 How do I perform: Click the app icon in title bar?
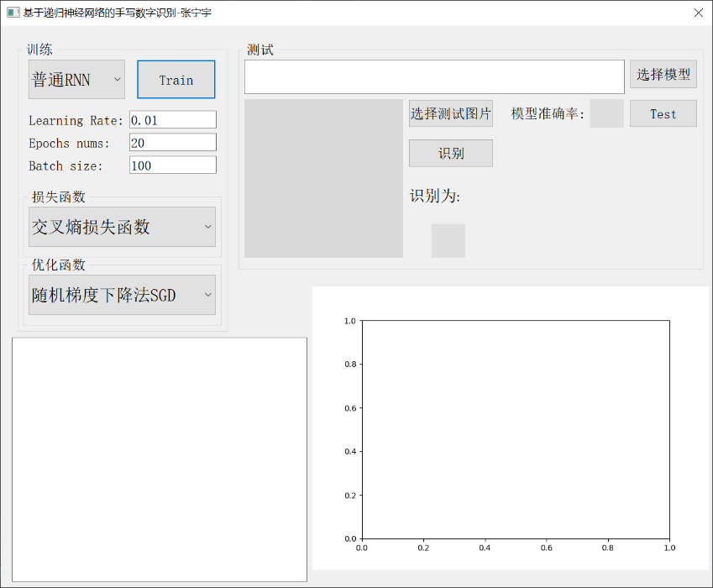(13, 13)
